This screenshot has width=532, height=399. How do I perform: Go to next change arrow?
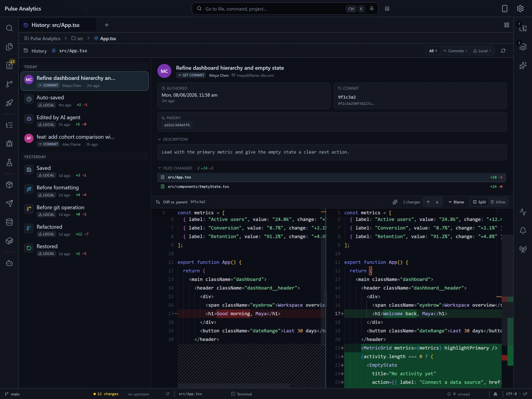437,202
